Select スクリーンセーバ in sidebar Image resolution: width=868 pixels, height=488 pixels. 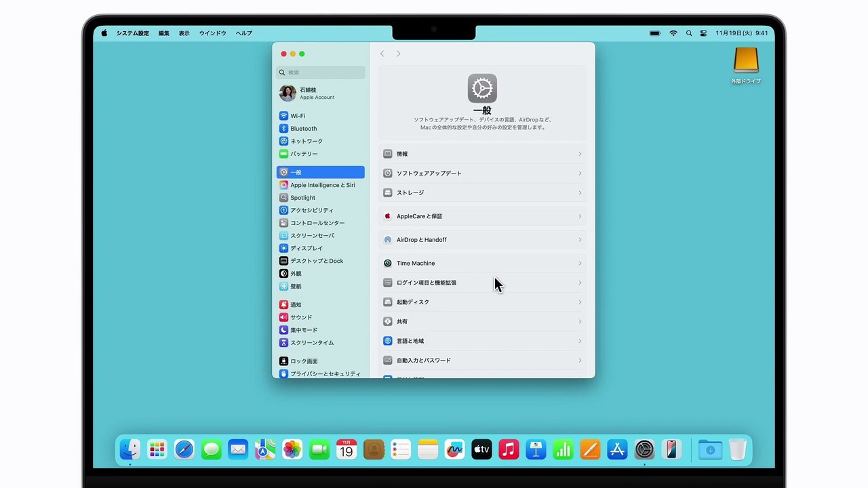(x=320, y=236)
